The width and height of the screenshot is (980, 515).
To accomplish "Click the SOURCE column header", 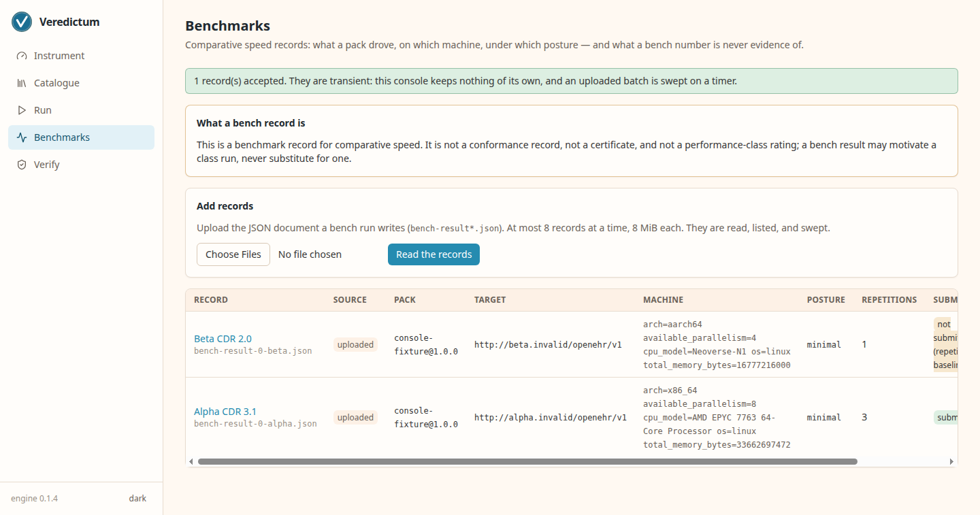I will pos(350,300).
